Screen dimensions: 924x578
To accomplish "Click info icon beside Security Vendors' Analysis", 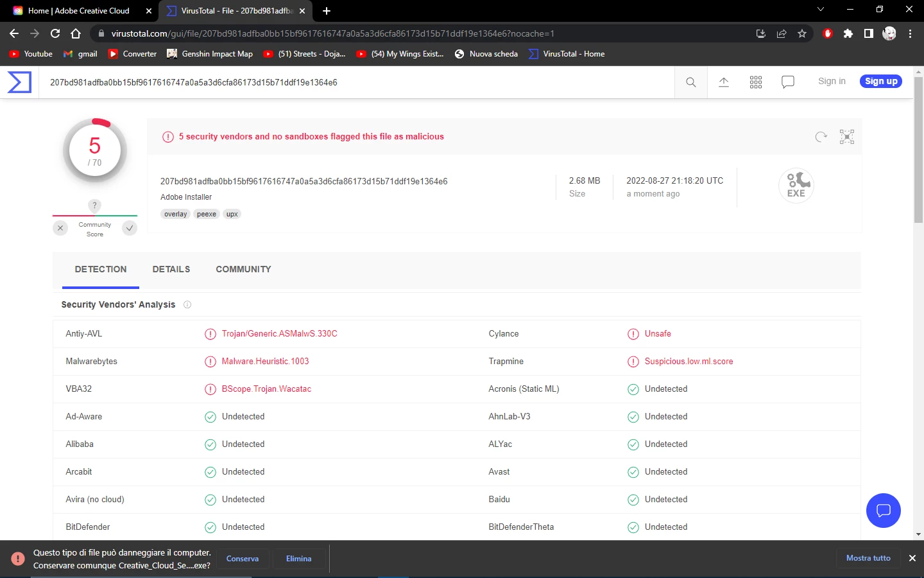I will (187, 304).
